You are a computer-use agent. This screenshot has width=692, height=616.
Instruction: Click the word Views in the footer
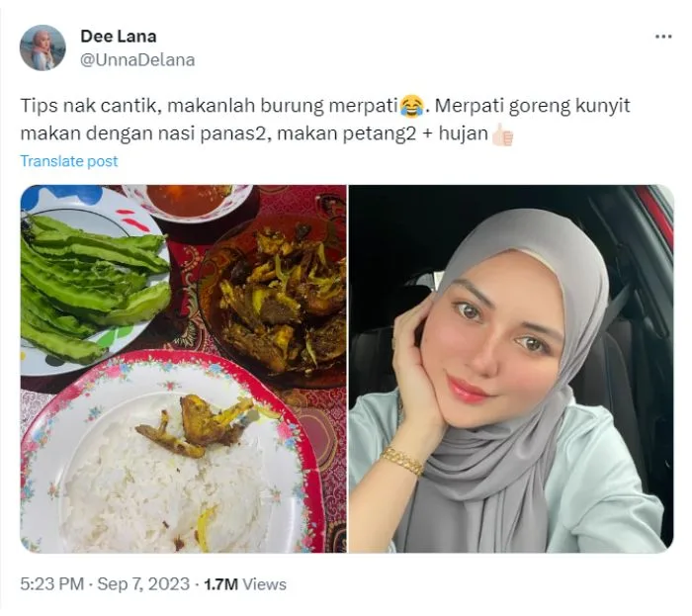264,584
